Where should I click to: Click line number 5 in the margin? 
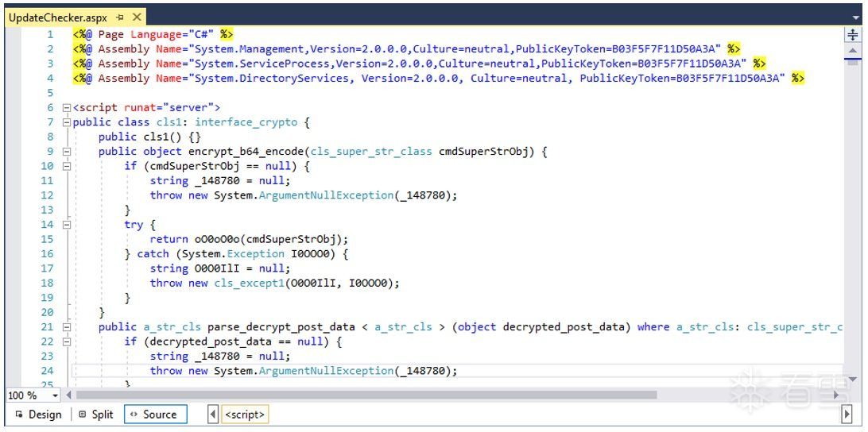click(50, 93)
